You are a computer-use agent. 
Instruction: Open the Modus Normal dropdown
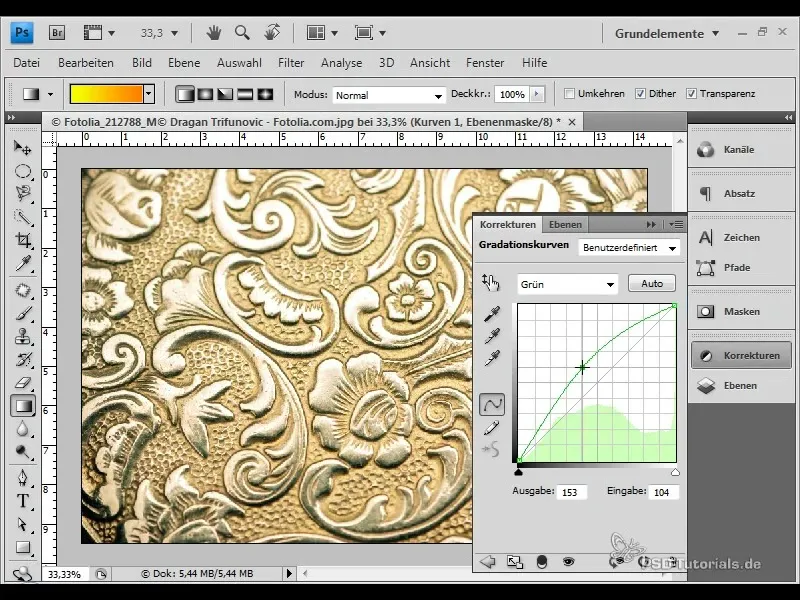coord(388,95)
